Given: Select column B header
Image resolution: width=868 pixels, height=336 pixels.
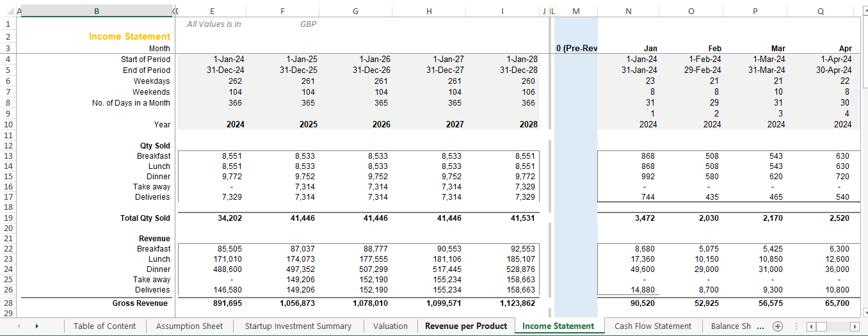Looking at the screenshot, I should (97, 11).
